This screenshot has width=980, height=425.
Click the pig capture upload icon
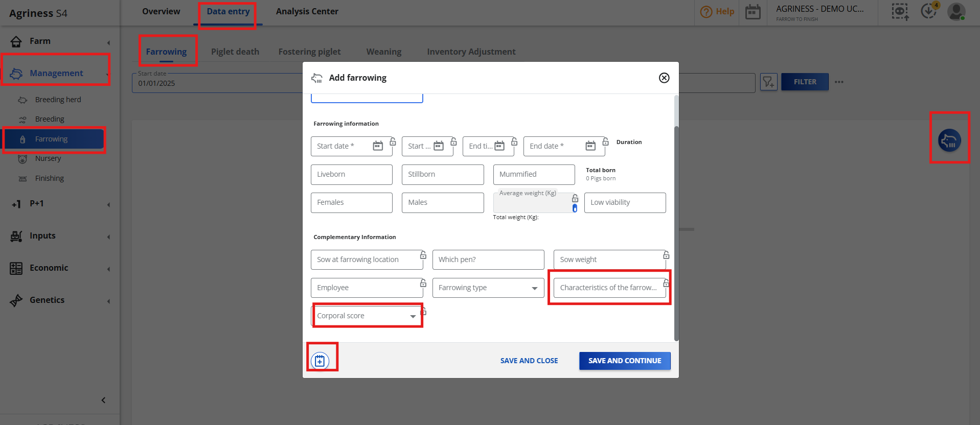pos(900,12)
